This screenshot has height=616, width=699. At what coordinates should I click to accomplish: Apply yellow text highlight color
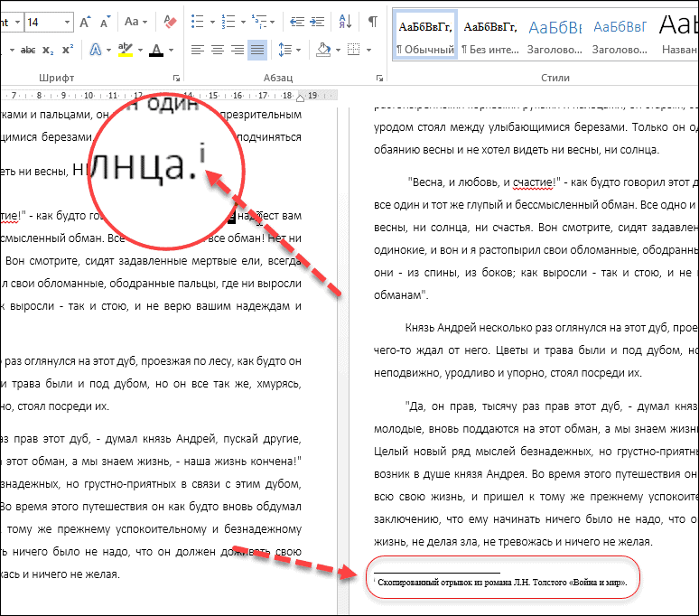point(126,50)
